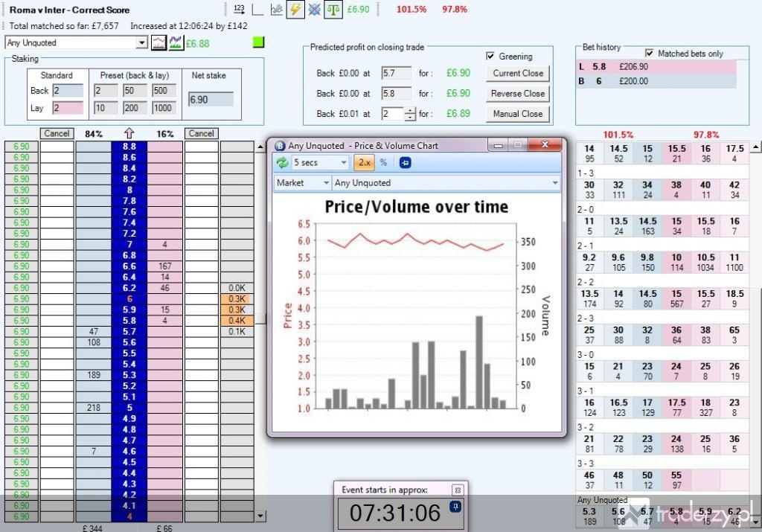Click the ladder scrollbar up arrow
The image size is (762, 532).
click(261, 147)
